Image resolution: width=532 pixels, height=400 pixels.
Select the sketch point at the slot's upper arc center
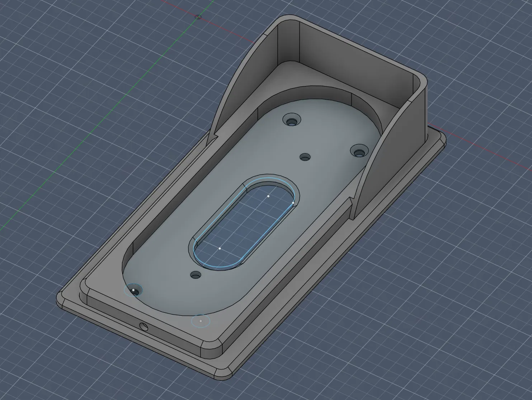click(x=268, y=196)
